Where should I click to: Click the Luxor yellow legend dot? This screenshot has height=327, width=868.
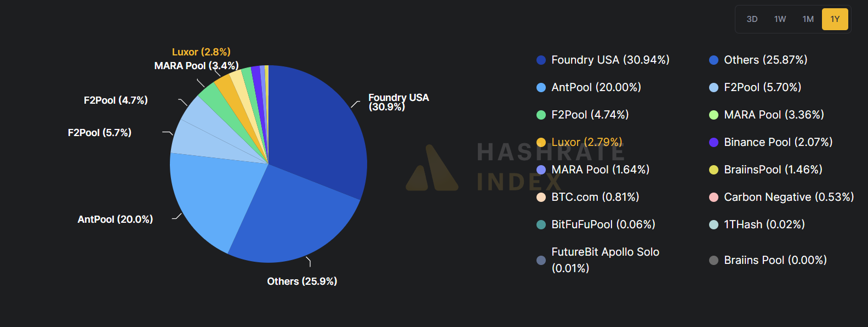pyautogui.click(x=541, y=142)
